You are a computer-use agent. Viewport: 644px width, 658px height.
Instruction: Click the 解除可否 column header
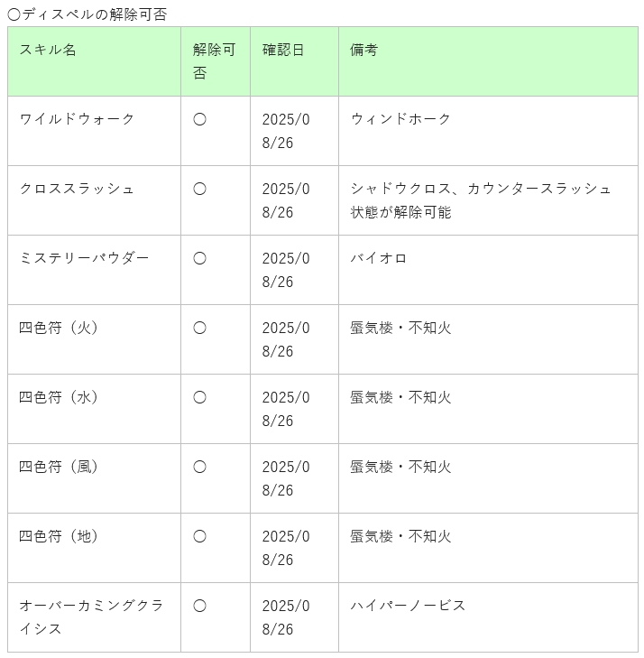pyautogui.click(x=215, y=61)
